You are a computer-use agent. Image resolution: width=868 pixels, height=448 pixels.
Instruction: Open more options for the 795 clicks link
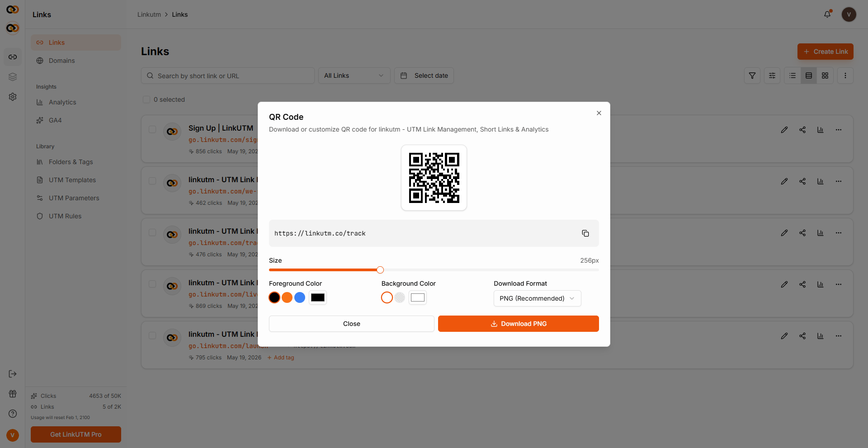(x=839, y=336)
